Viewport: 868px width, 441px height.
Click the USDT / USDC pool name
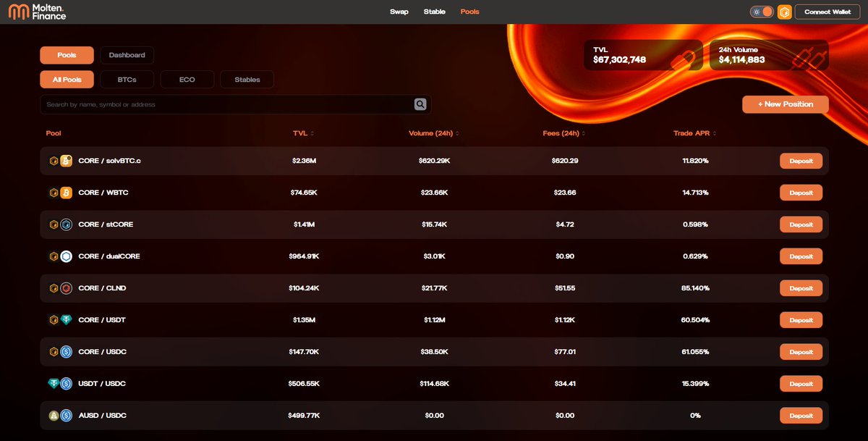(x=102, y=384)
